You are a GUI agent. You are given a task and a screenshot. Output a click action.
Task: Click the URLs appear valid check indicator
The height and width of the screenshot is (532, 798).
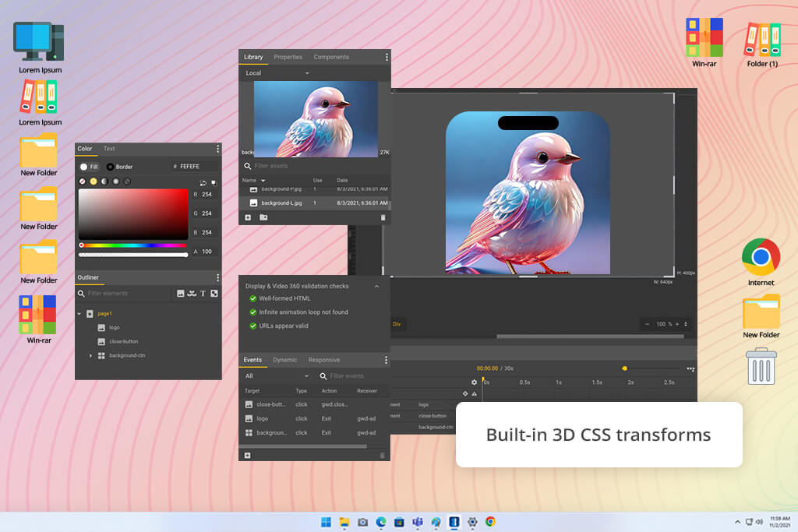coord(253,326)
